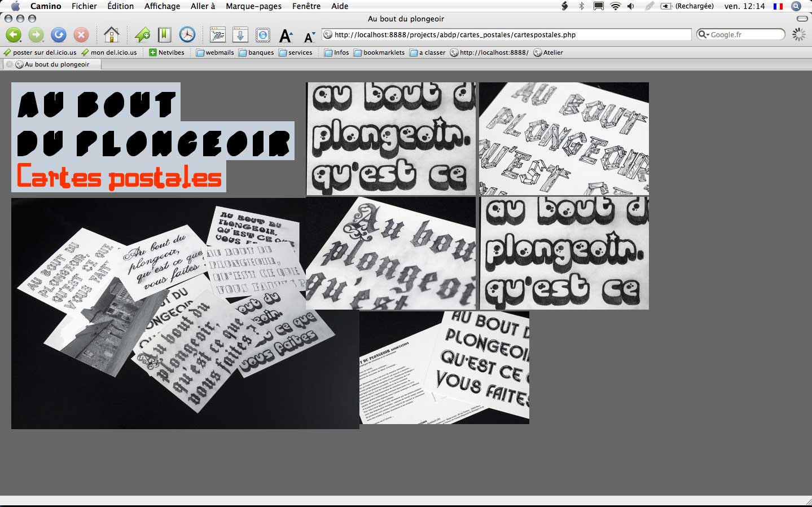Open the battery status menu
812x507 pixels.
[x=687, y=6]
